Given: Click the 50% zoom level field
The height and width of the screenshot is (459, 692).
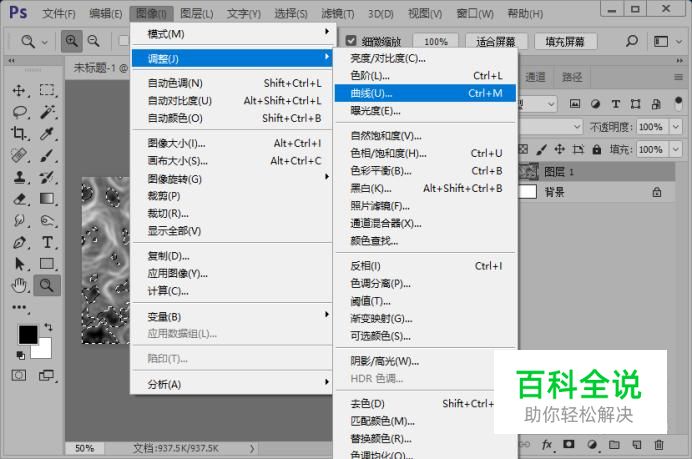Looking at the screenshot, I should (84, 448).
